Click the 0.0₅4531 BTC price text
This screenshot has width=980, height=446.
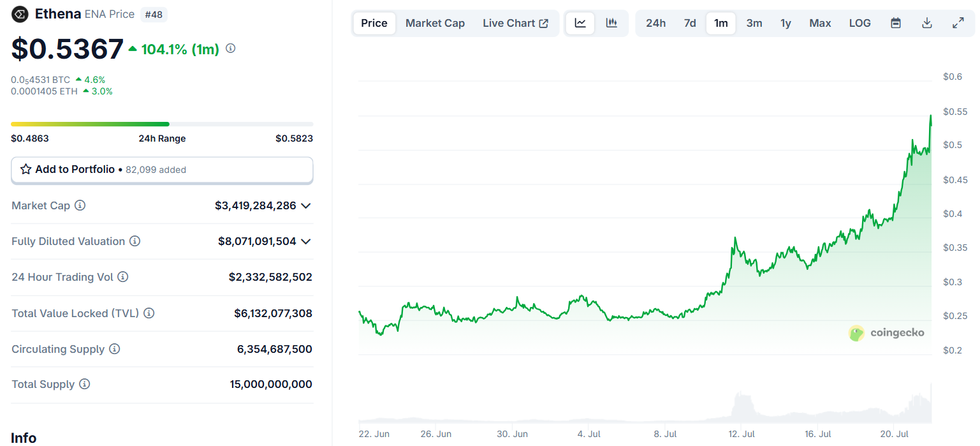(x=41, y=80)
